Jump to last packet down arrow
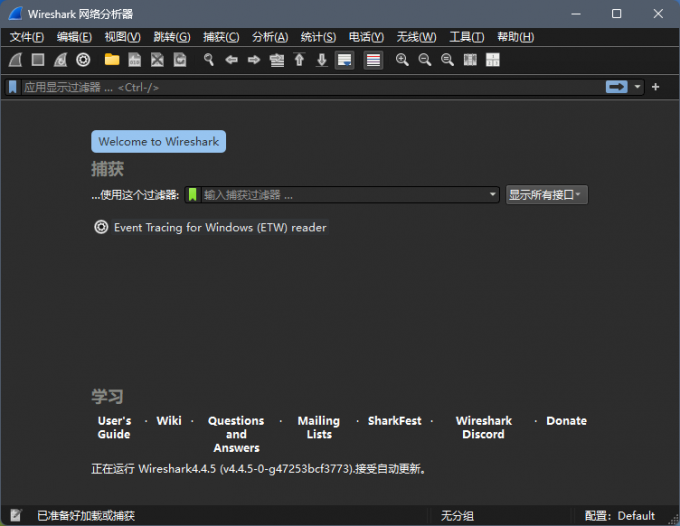 tap(322, 60)
